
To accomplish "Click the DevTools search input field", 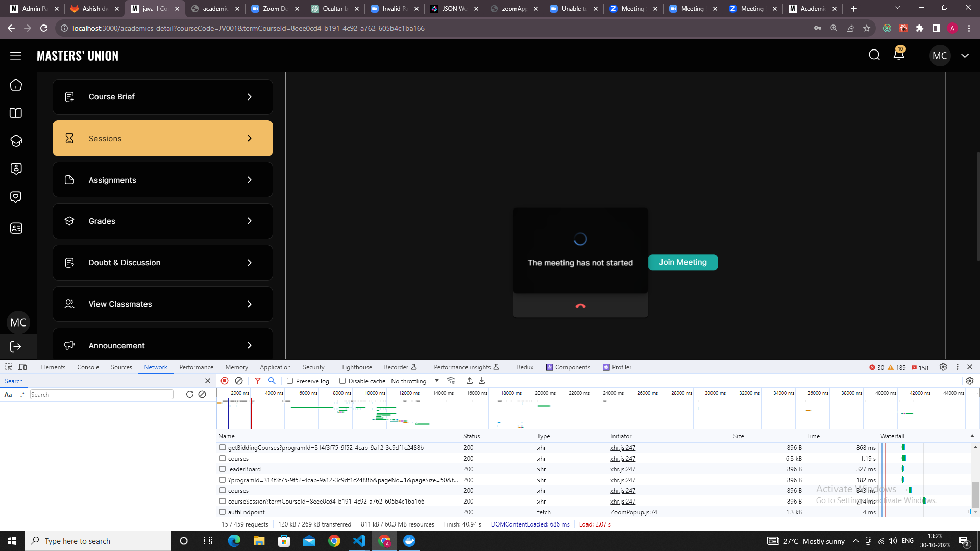I will tap(102, 395).
